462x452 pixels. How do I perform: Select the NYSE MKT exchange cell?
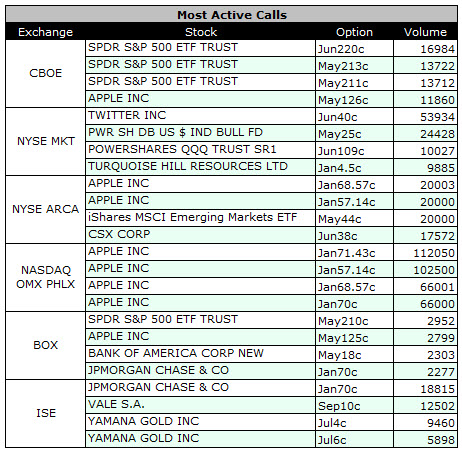click(46, 141)
